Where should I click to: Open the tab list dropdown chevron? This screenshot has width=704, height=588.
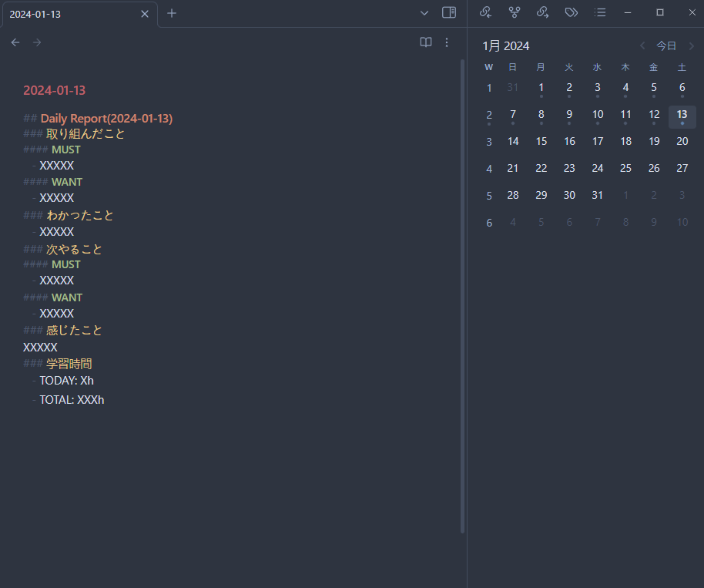[x=424, y=13]
